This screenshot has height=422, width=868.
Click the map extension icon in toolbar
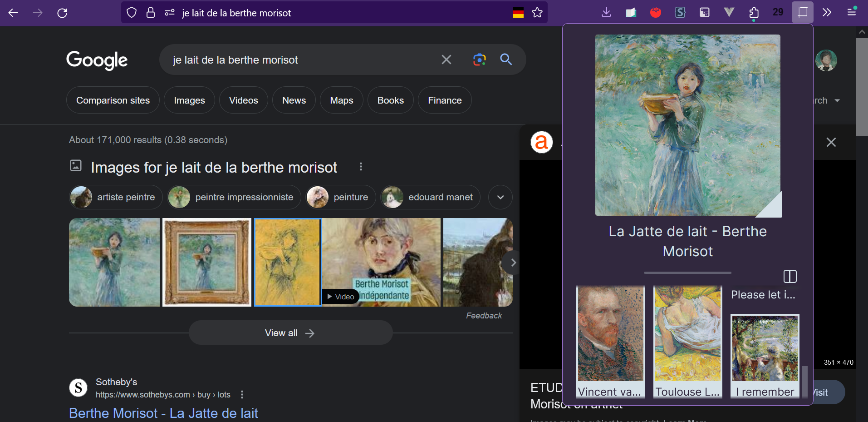tap(631, 12)
